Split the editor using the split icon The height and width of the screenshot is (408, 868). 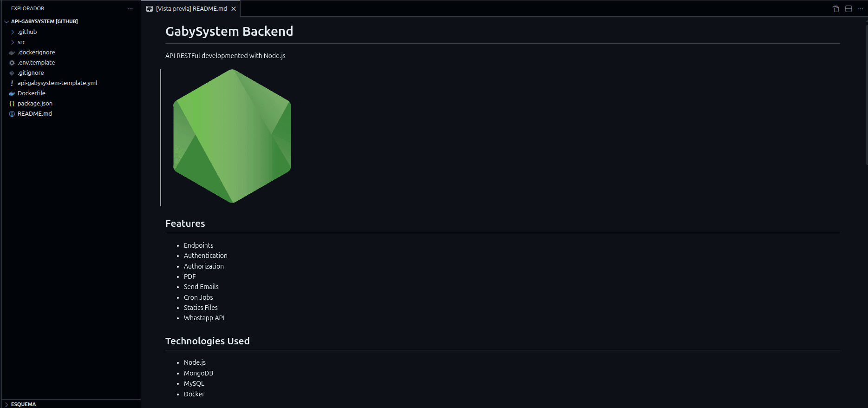[848, 8]
